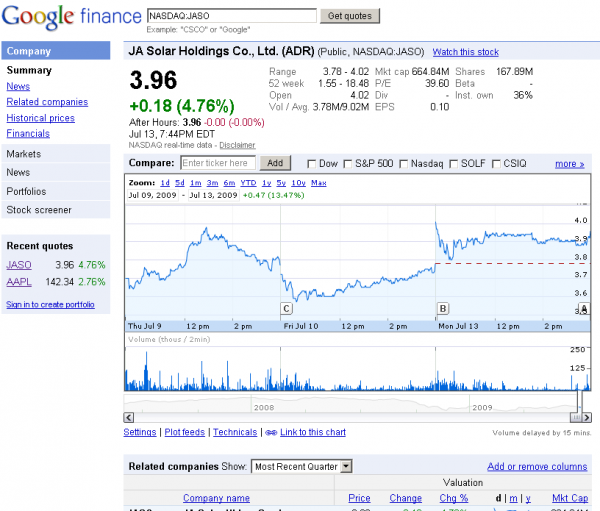The height and width of the screenshot is (511, 600).
Task: Click the chart timeline scrollbar track
Action: 351,417
